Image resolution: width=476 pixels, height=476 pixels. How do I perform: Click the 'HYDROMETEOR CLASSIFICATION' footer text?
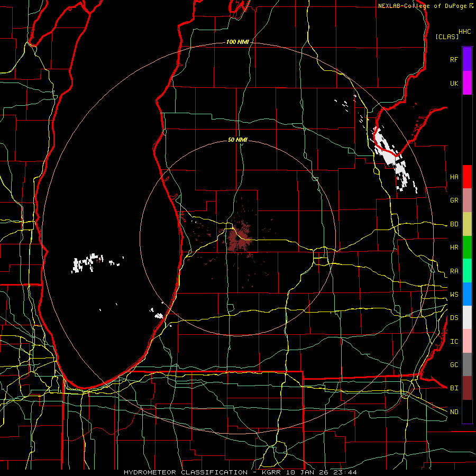(x=186, y=472)
